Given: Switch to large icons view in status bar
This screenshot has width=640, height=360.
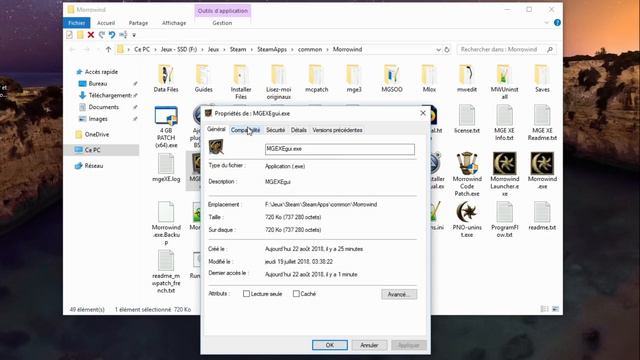Looking at the screenshot, I should tap(556, 309).
